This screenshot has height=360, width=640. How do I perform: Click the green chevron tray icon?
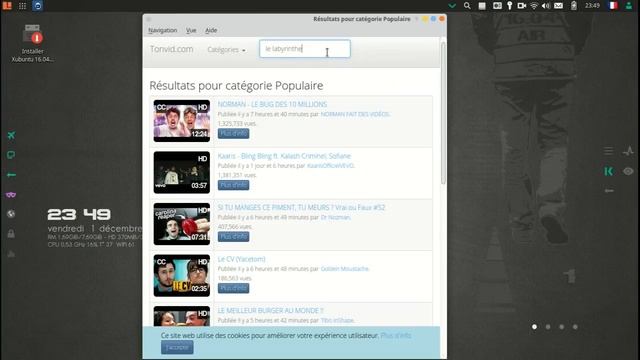point(452,6)
